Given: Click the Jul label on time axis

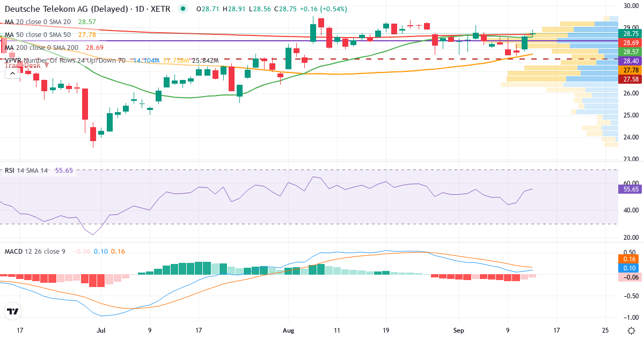Looking at the screenshot, I should pos(100,330).
